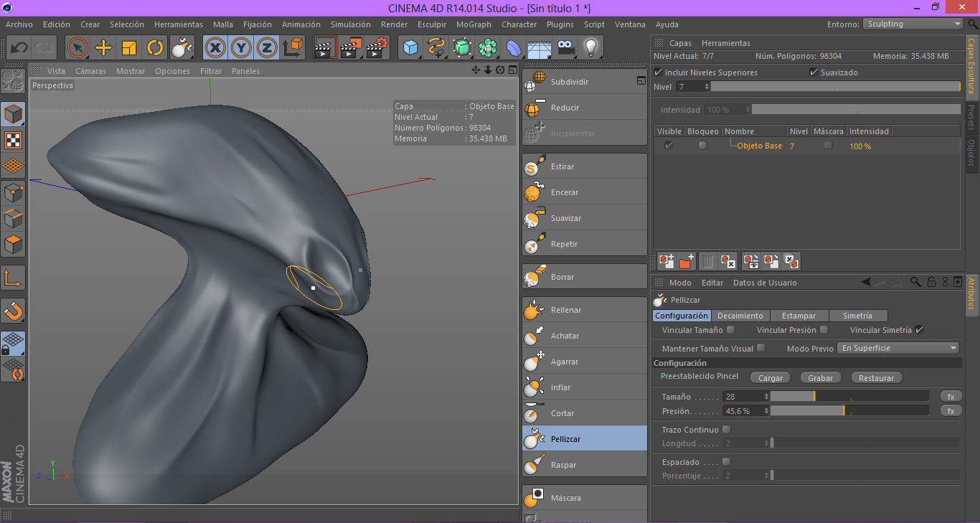Screen dimensions: 980x523
Task: Select the Move tool
Action: pos(103,48)
